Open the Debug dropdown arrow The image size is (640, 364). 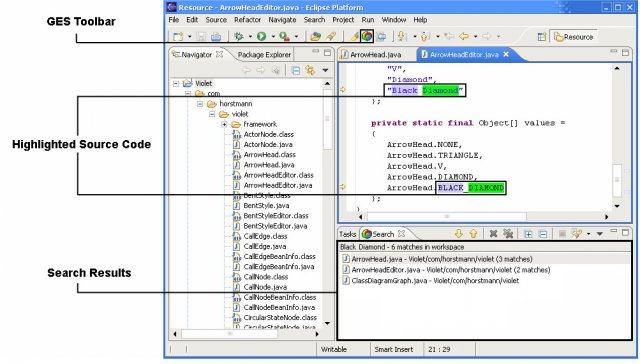[250, 37]
